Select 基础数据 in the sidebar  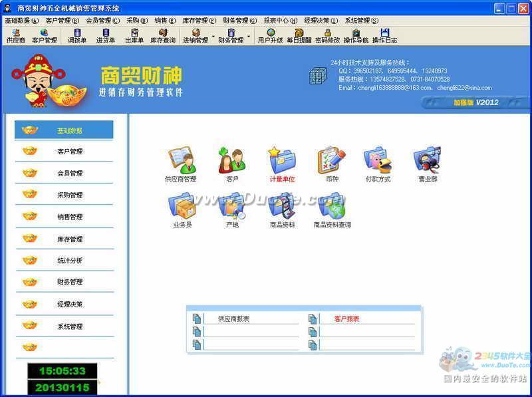tap(64, 130)
